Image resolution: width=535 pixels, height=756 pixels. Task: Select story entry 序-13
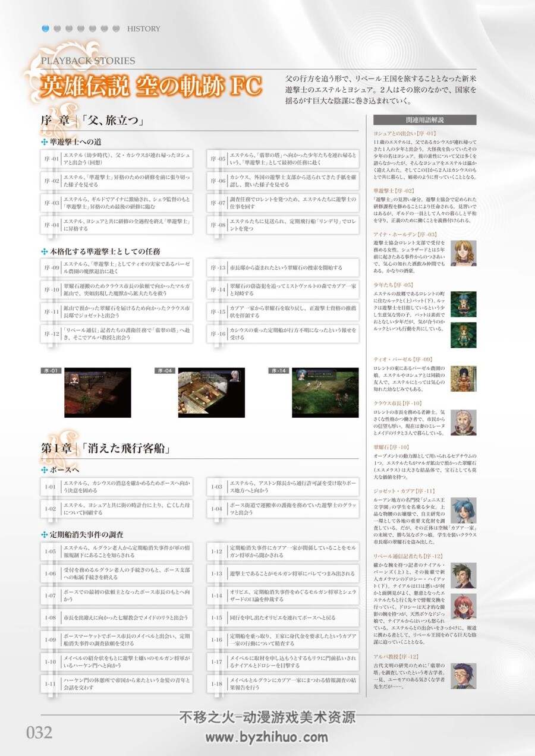coord(283,267)
